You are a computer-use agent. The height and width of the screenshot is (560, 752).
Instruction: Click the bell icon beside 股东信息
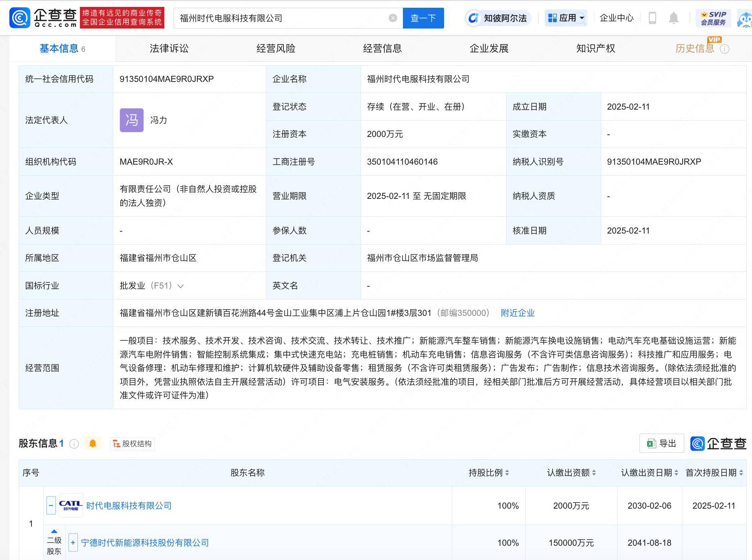pos(93,443)
